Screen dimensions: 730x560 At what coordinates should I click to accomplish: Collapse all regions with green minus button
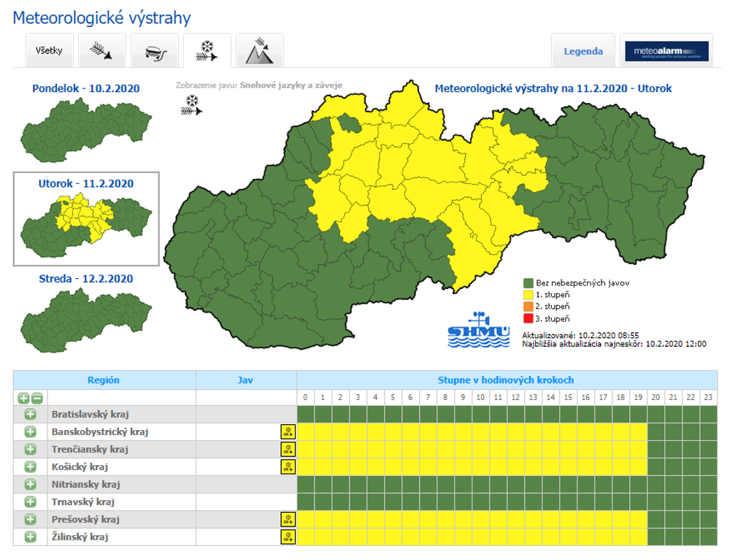tap(36, 399)
